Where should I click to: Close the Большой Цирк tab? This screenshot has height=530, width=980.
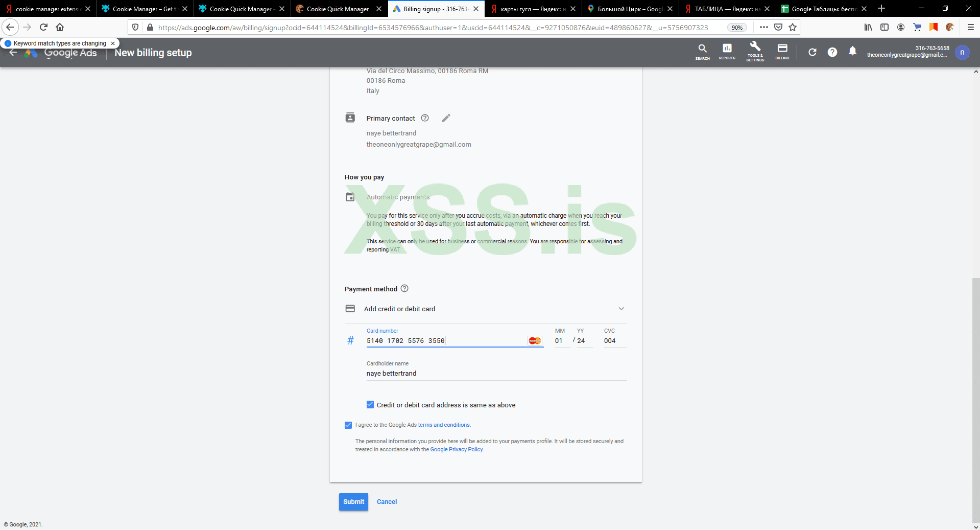click(x=670, y=9)
